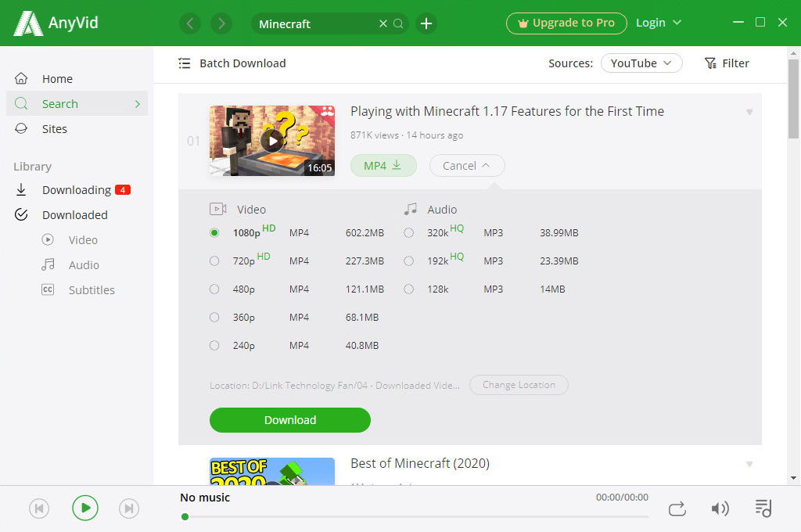Click the MP4 quick download button
This screenshot has height=532, width=801.
pos(383,166)
